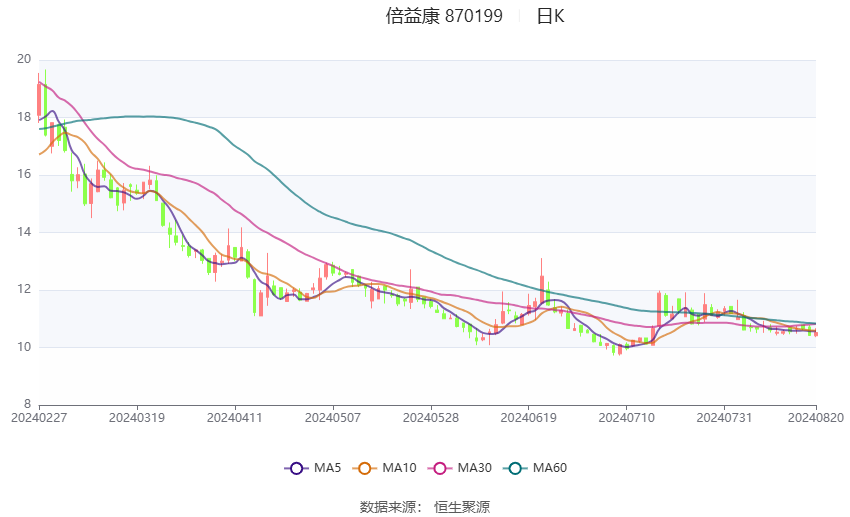This screenshot has height=517, width=850.
Task: Toggle the MA60 legend series
Action: coord(535,468)
